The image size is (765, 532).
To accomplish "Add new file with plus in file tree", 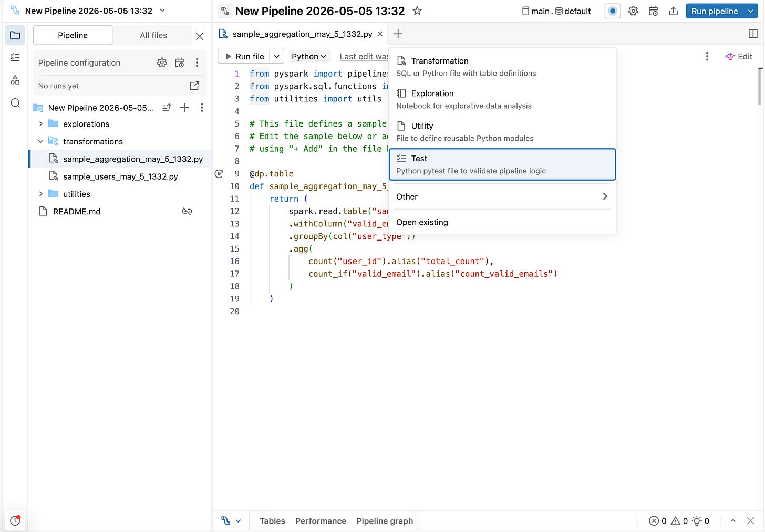I will pyautogui.click(x=184, y=108).
